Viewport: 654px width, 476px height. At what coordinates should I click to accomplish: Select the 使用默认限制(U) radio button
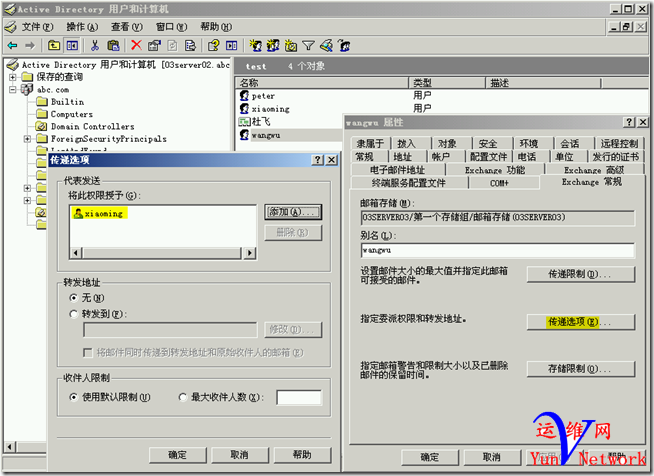tap(74, 397)
